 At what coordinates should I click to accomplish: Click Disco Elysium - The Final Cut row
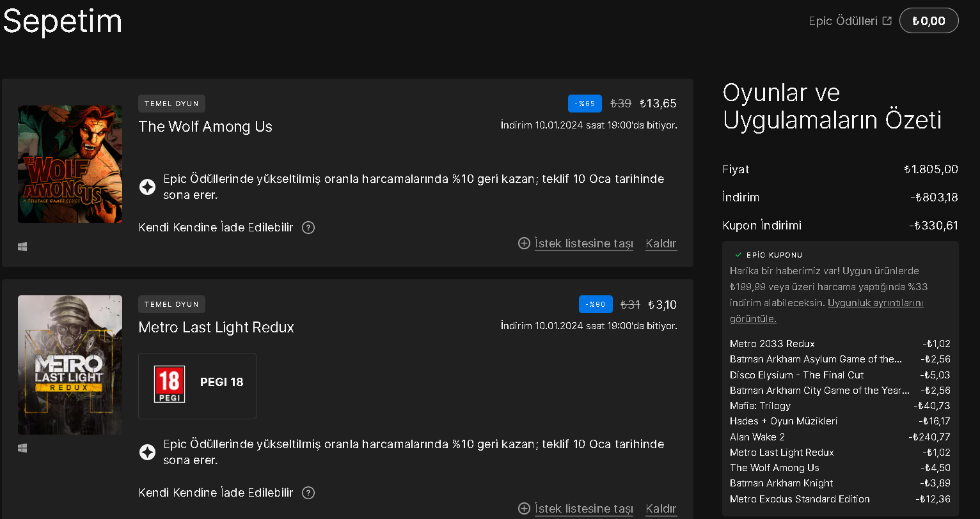pos(840,375)
